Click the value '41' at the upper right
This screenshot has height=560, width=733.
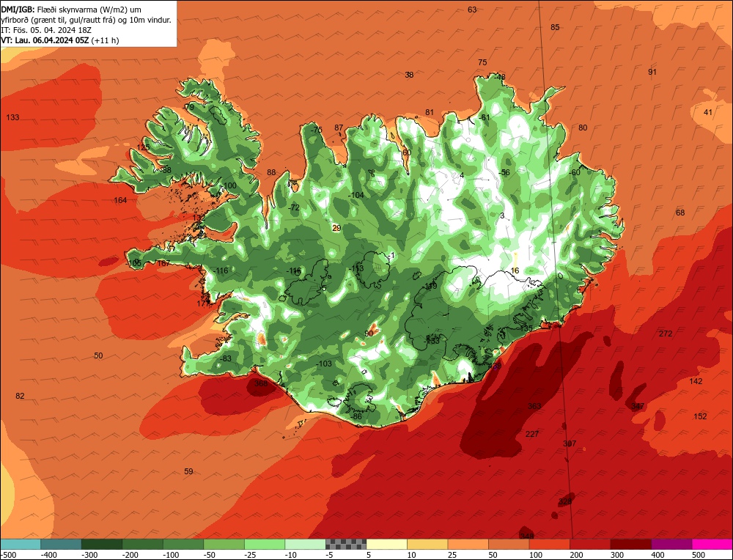[x=708, y=112]
